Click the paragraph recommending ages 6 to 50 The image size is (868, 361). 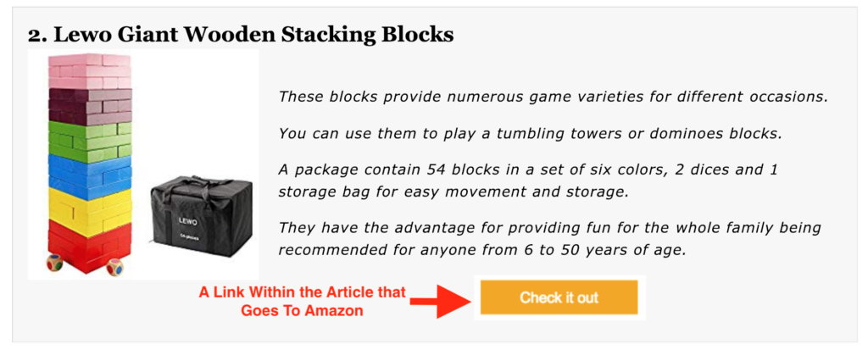coord(549,239)
